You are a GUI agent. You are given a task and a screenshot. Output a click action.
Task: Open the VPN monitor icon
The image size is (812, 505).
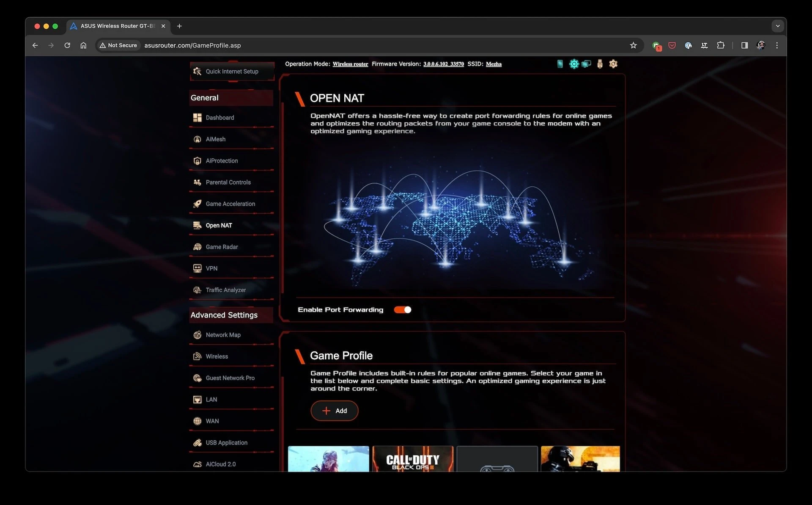(x=197, y=268)
